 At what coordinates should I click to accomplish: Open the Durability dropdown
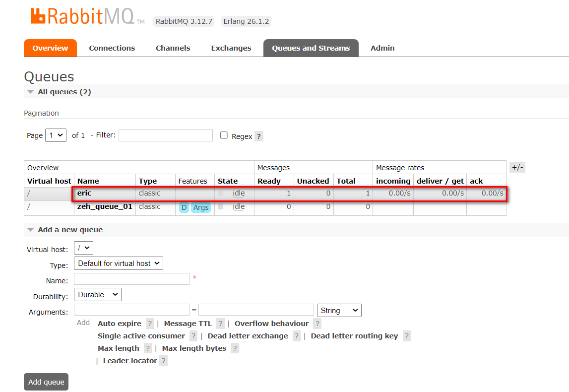coord(97,295)
